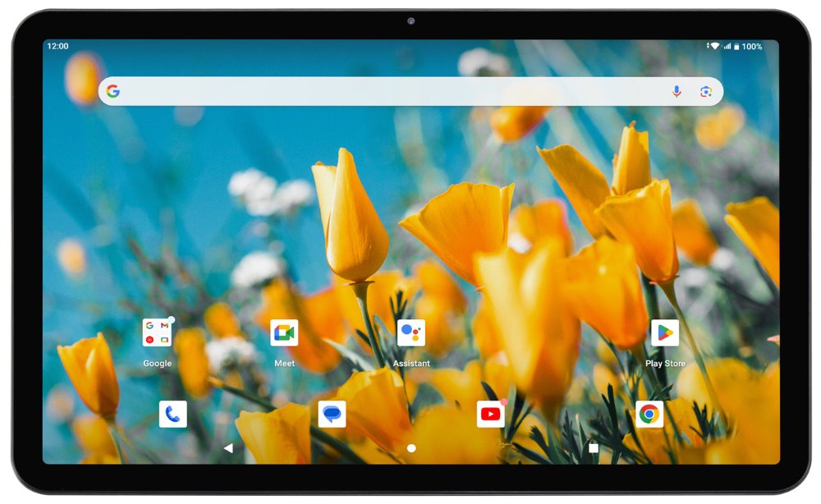
Task: Tap the signal strength bars in the status bar
Action: click(727, 46)
